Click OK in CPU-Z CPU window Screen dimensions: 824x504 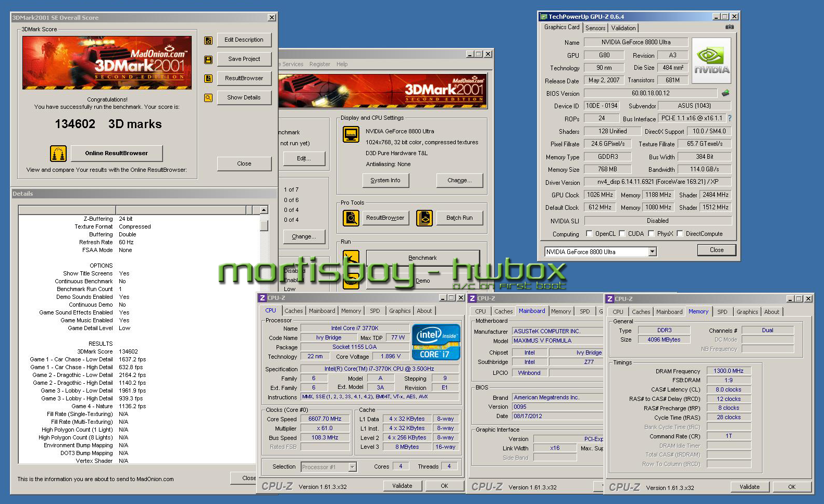coord(444,486)
